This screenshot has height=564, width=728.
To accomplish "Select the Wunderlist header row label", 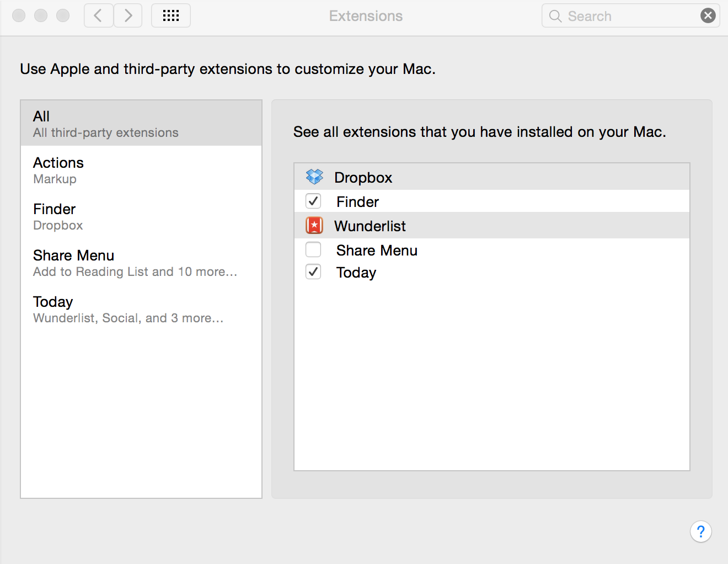I will (370, 226).
